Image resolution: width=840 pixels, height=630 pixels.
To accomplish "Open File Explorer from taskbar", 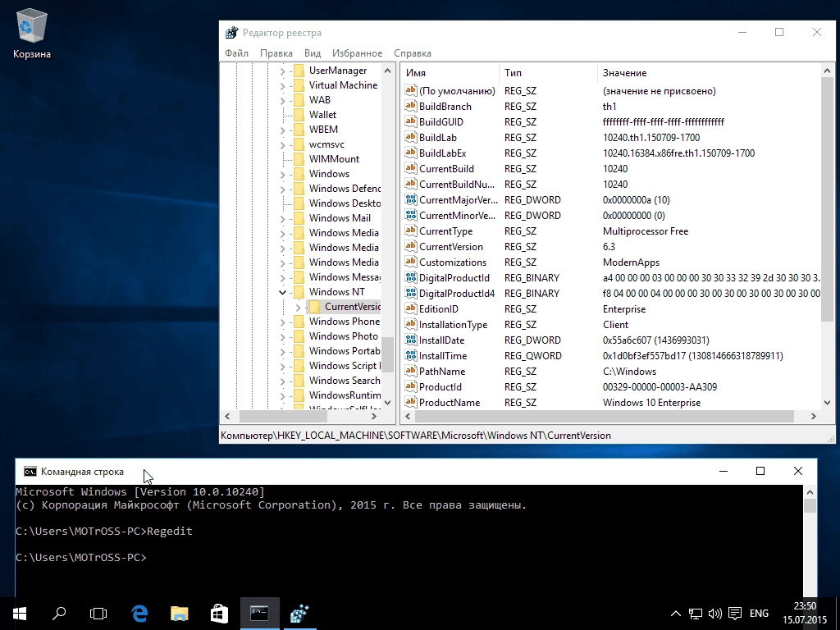I will 179,614.
